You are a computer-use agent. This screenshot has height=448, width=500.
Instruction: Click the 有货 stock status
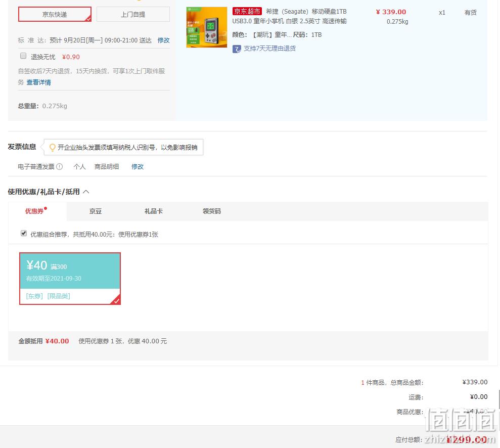coord(471,13)
